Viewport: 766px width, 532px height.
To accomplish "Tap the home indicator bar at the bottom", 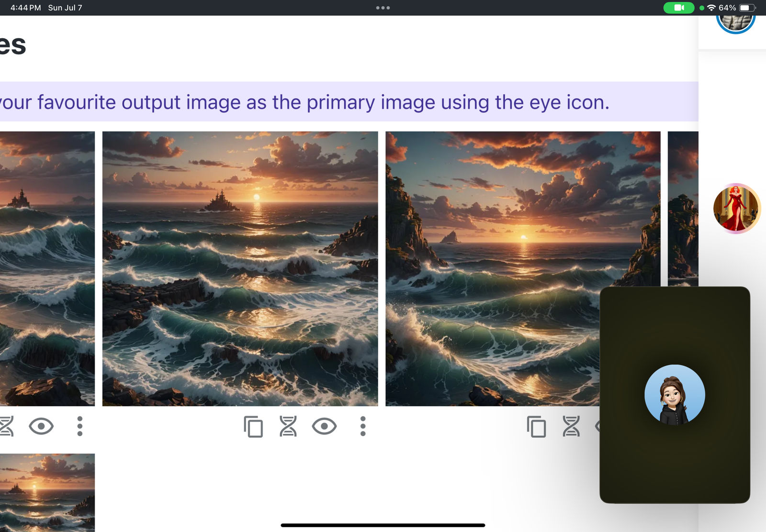I will click(x=383, y=525).
